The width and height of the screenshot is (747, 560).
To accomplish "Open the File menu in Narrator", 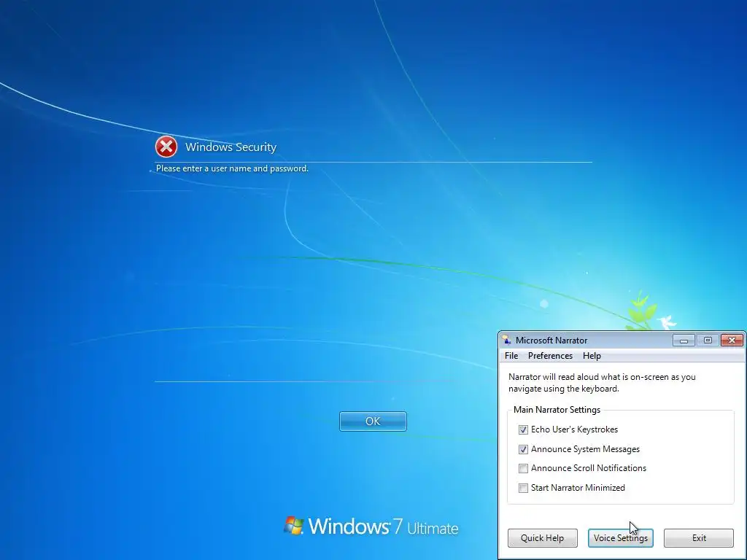I will (511, 356).
